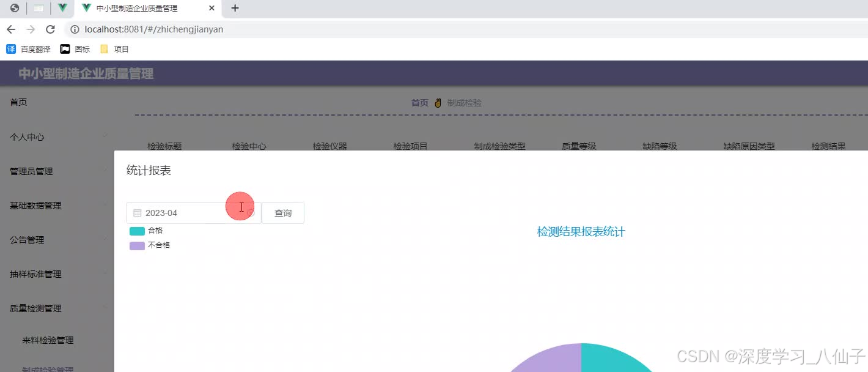
Task: Click the Vue logo icon on the browser tab
Action: (86, 8)
